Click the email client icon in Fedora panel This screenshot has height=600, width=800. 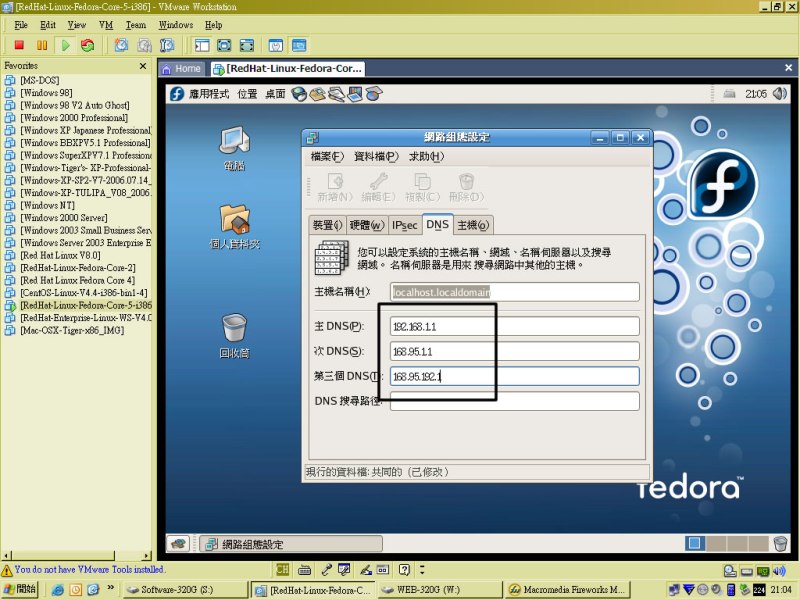tap(317, 94)
